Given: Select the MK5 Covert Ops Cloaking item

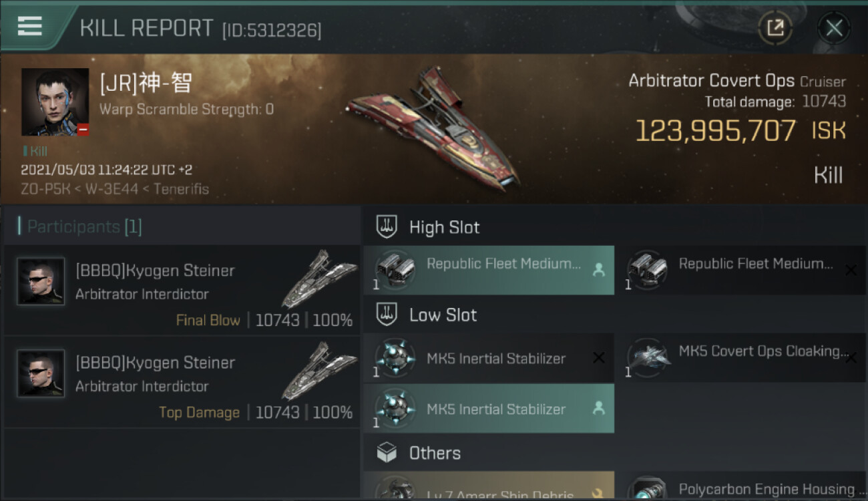Looking at the screenshot, I should point(741,357).
